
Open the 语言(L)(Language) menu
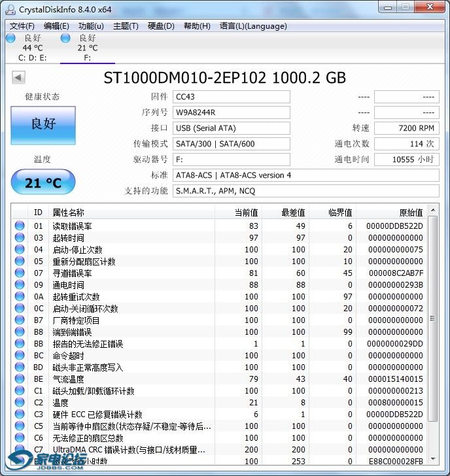coord(253,26)
